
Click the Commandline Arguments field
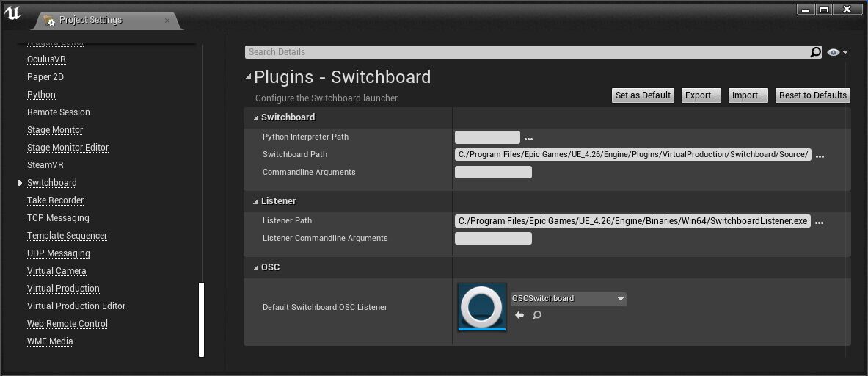[x=493, y=173]
